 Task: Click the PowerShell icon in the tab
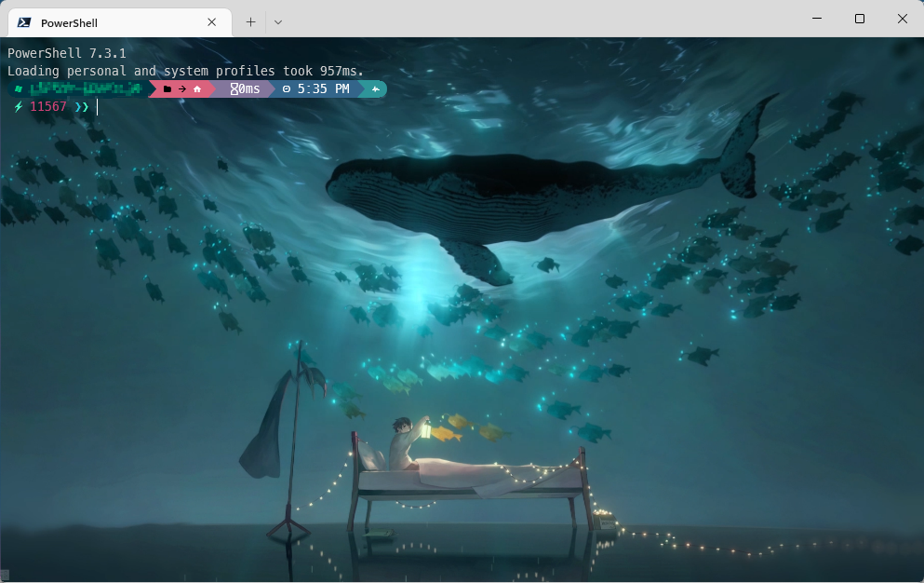(x=24, y=22)
